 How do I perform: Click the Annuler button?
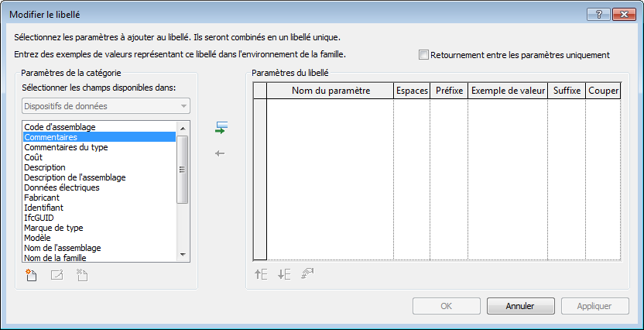520,306
